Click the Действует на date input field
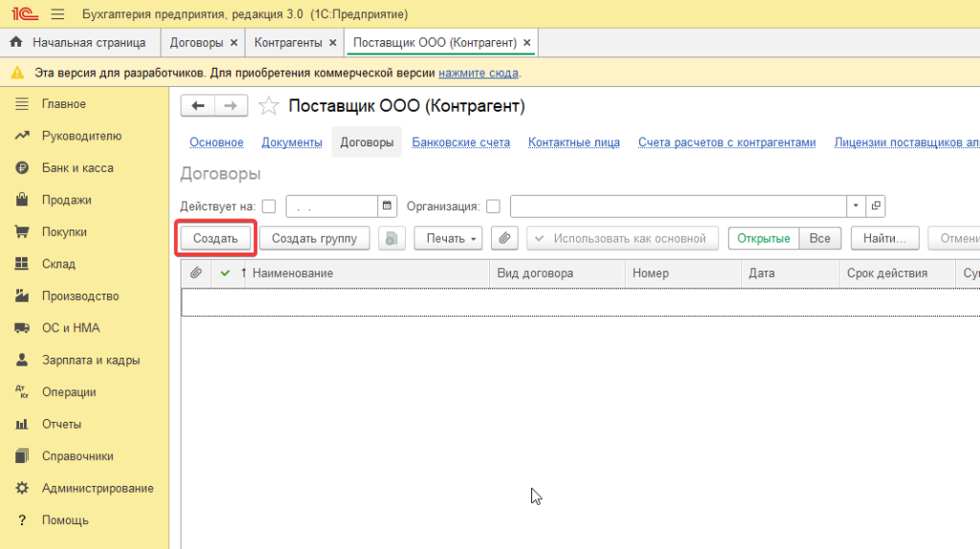The width and height of the screenshot is (980, 549). click(331, 206)
